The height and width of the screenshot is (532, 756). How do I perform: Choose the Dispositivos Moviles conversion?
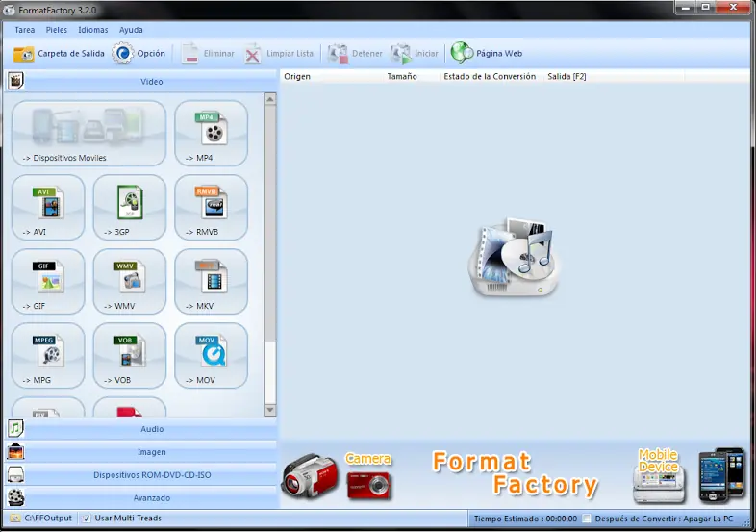[x=88, y=133]
